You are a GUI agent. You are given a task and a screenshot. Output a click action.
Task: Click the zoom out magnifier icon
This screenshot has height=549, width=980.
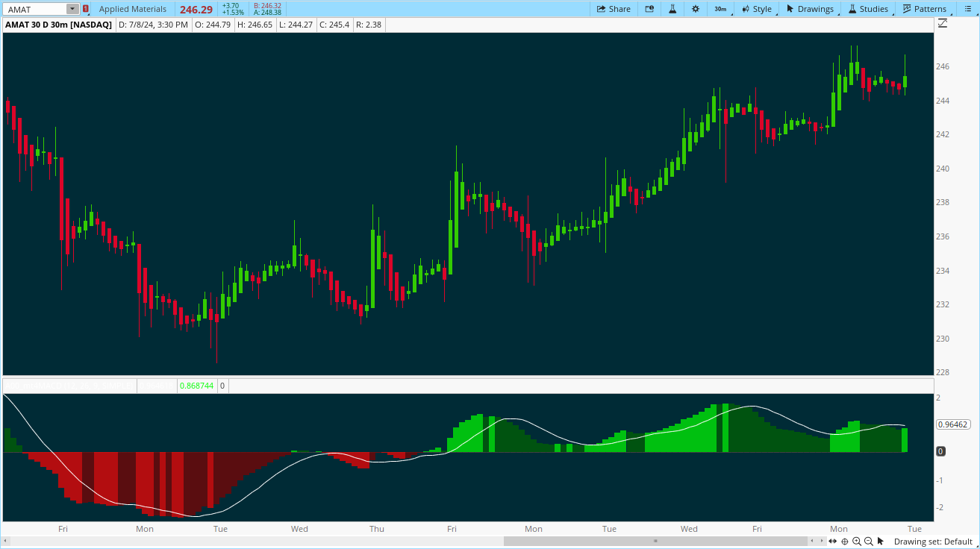tap(868, 542)
